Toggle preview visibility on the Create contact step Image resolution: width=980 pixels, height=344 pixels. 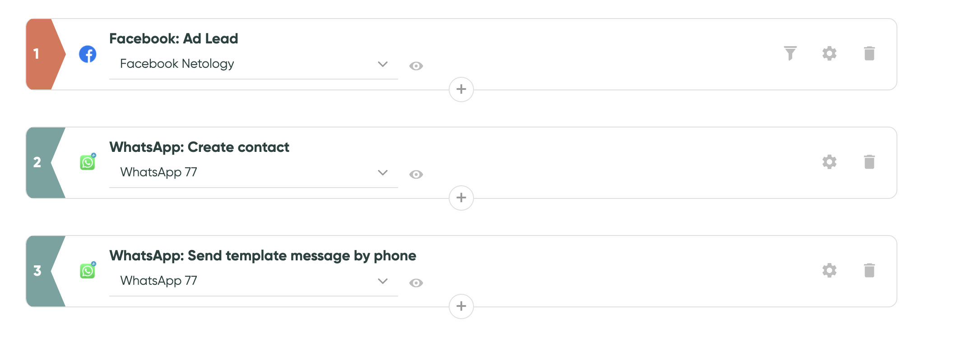pos(416,174)
